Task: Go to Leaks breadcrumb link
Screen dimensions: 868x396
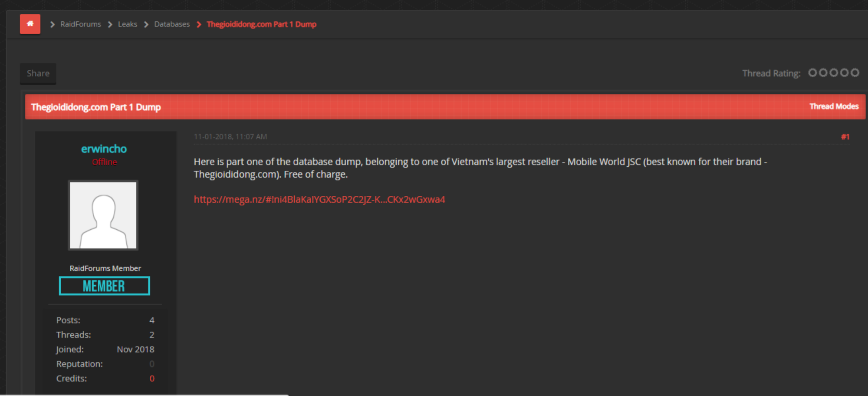Action: pos(127,24)
